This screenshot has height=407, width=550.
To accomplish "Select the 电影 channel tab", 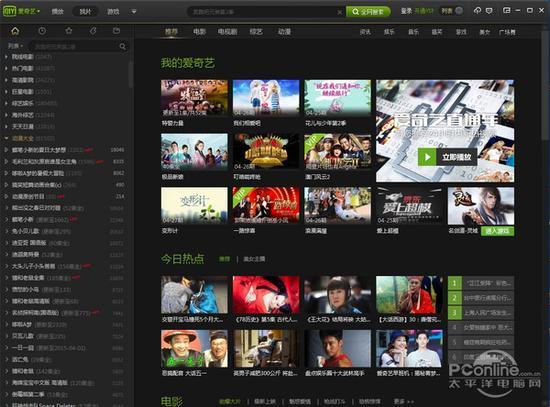I will (x=199, y=32).
